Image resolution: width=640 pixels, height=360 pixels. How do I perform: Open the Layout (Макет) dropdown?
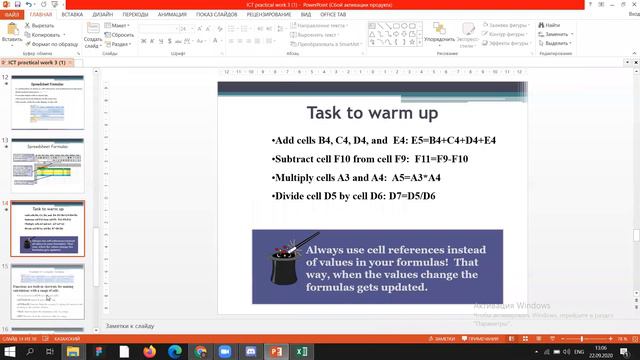[117, 25]
